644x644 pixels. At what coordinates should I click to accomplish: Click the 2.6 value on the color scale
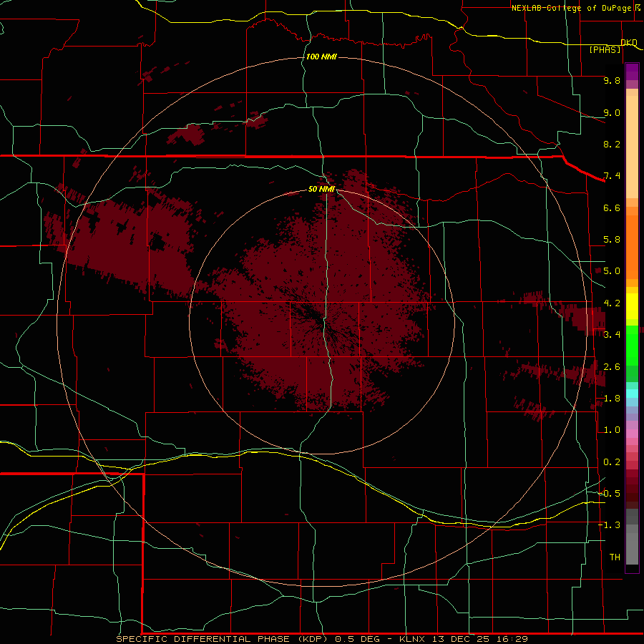click(612, 367)
